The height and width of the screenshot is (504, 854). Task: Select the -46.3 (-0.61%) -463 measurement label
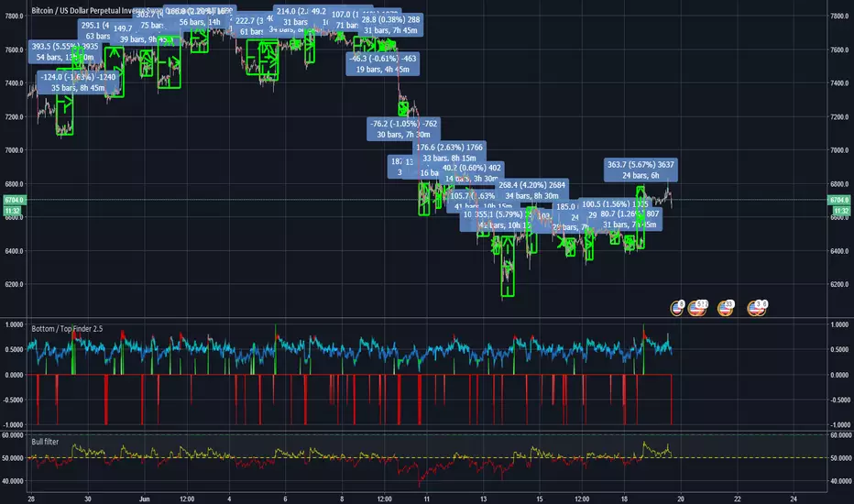(383, 64)
